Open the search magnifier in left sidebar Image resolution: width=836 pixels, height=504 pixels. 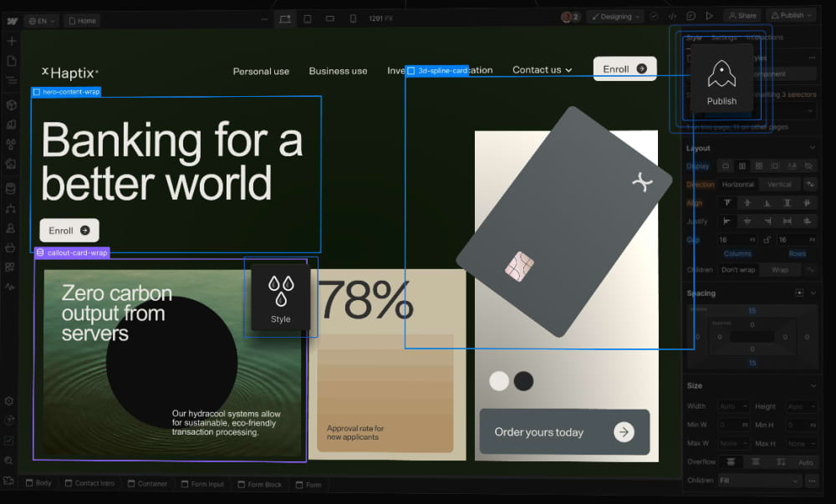9,461
